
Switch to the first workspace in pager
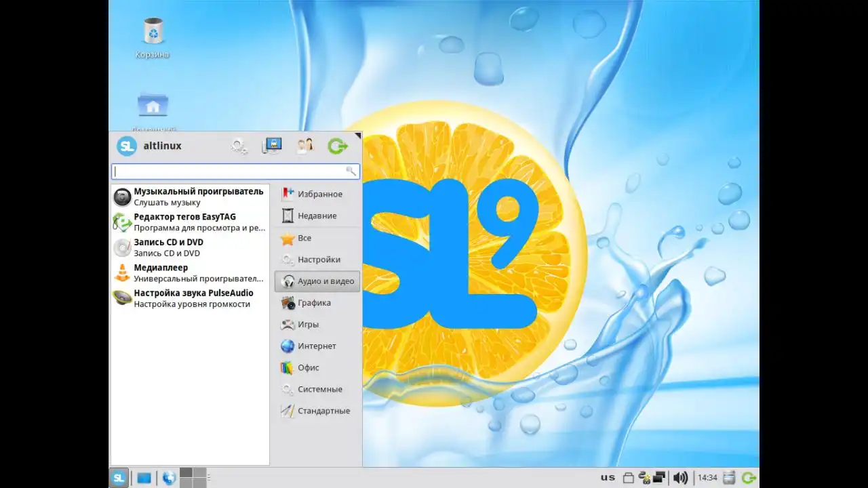coord(186,473)
